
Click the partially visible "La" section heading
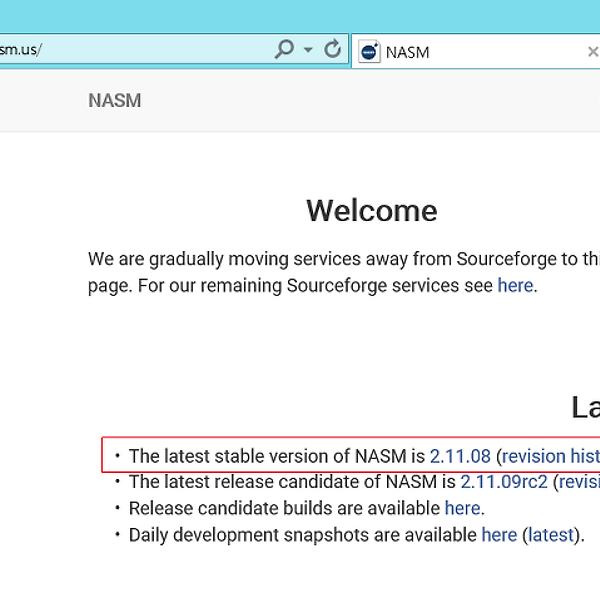coord(585,407)
